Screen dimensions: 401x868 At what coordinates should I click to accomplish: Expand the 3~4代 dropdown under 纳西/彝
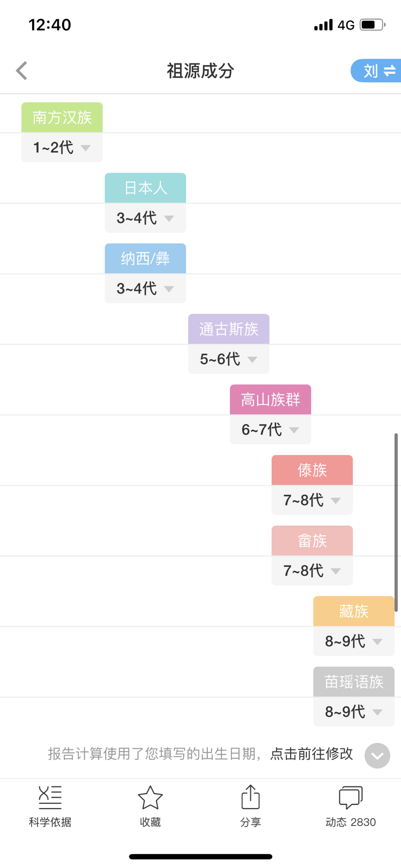point(145,289)
